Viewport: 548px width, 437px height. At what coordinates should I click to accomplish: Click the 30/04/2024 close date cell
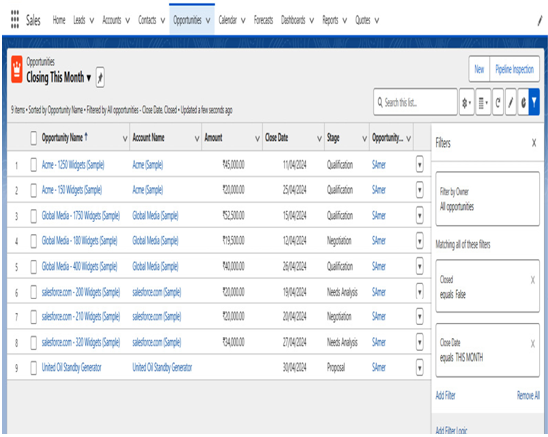(295, 367)
